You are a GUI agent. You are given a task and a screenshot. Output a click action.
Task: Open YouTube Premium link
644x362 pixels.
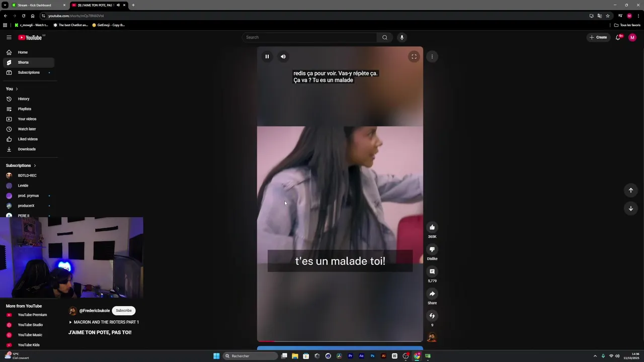pos(29,315)
